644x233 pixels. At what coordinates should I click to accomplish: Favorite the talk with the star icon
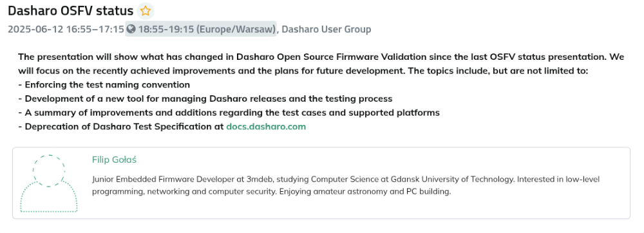click(145, 11)
